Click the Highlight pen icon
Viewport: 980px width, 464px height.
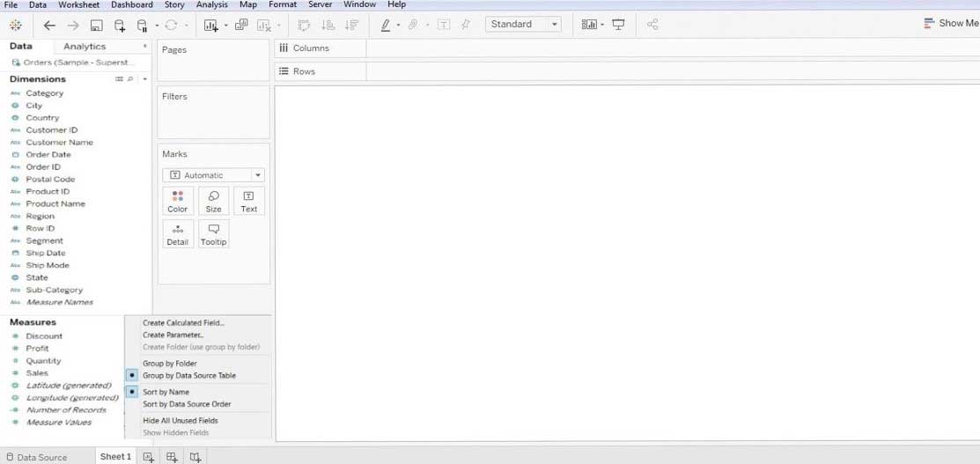[x=386, y=25]
